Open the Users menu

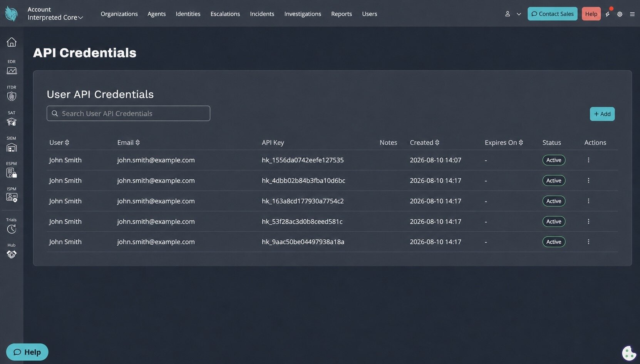[x=369, y=14]
